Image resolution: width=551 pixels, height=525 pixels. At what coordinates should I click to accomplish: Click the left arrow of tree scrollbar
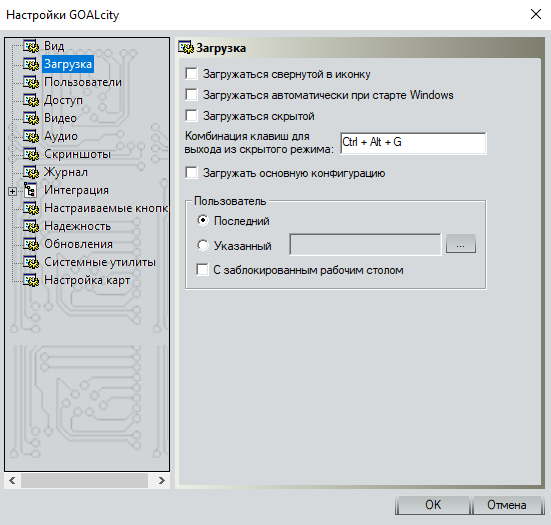pyautogui.click(x=12, y=480)
